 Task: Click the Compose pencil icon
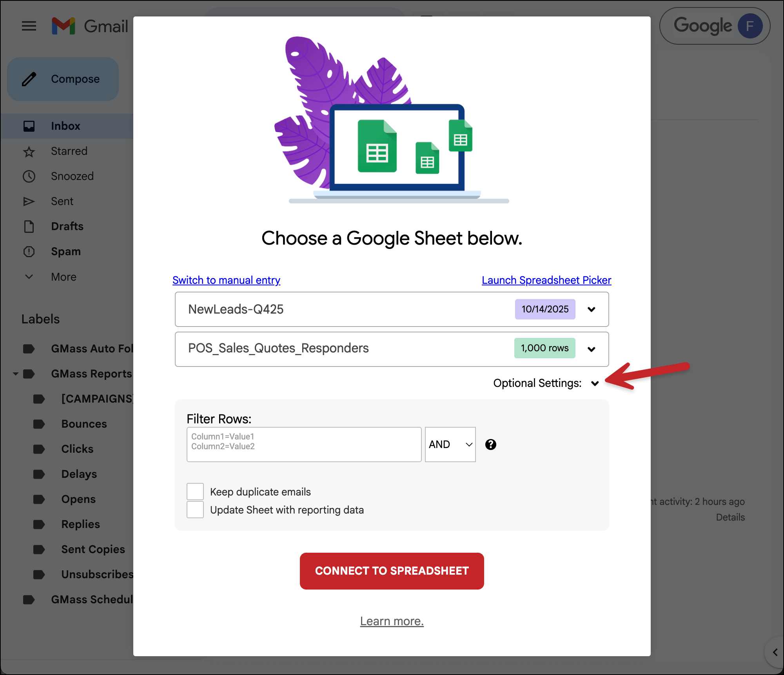(x=29, y=79)
